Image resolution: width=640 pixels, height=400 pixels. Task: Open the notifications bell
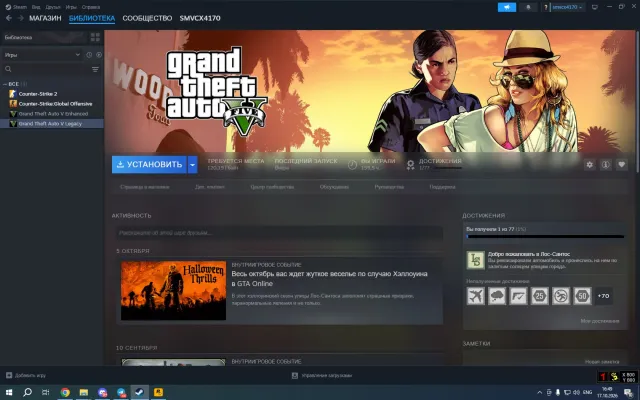coord(528,7)
